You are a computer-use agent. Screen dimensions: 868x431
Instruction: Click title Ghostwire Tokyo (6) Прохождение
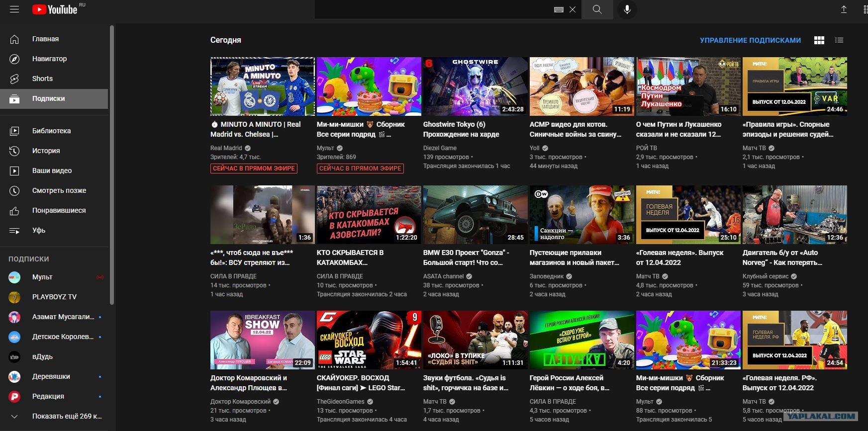461,129
